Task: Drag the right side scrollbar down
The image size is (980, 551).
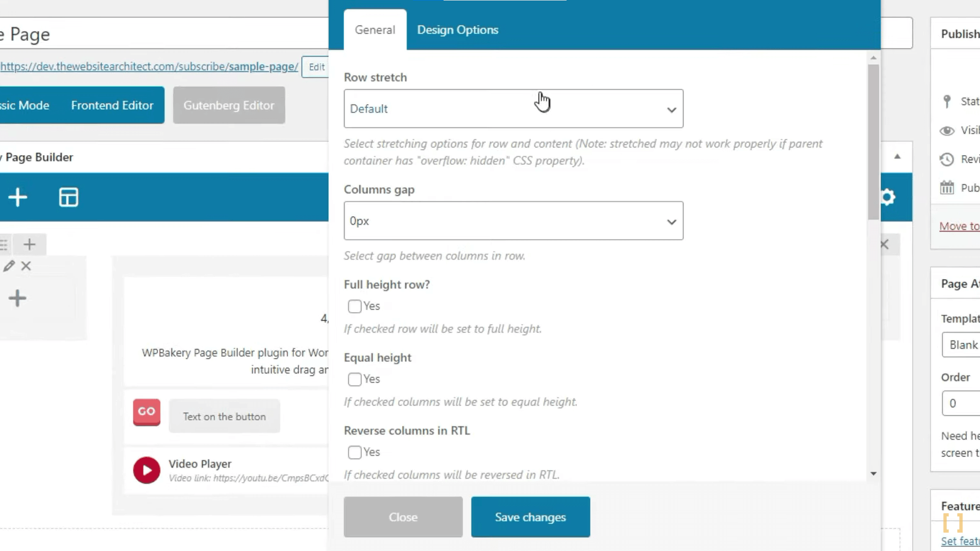Action: pyautogui.click(x=874, y=475)
